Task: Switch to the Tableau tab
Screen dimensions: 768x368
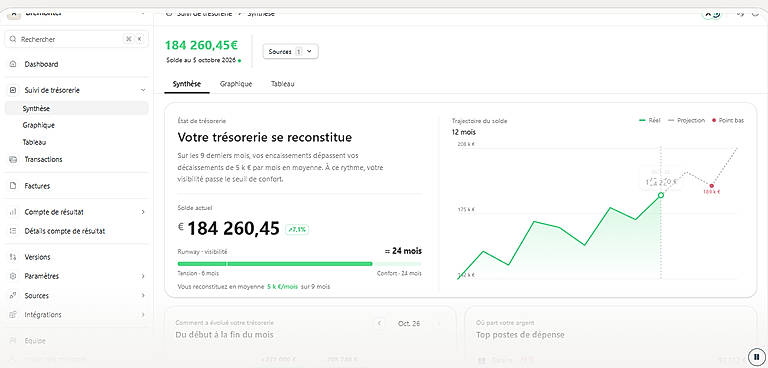Action: (283, 84)
